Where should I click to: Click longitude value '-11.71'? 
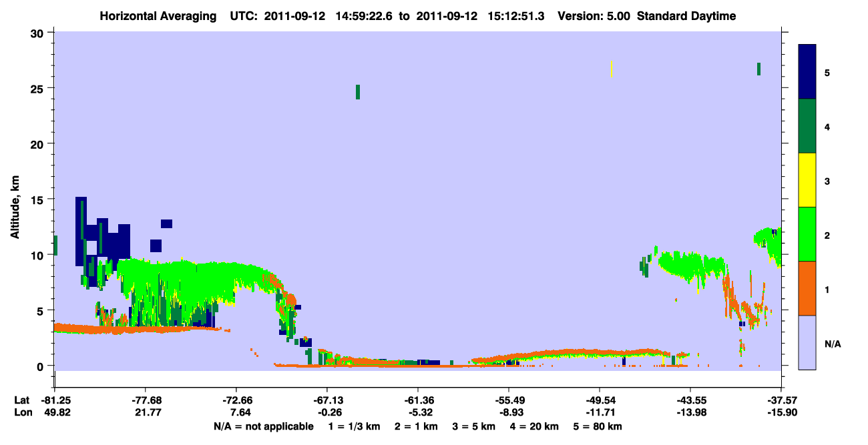600,412
